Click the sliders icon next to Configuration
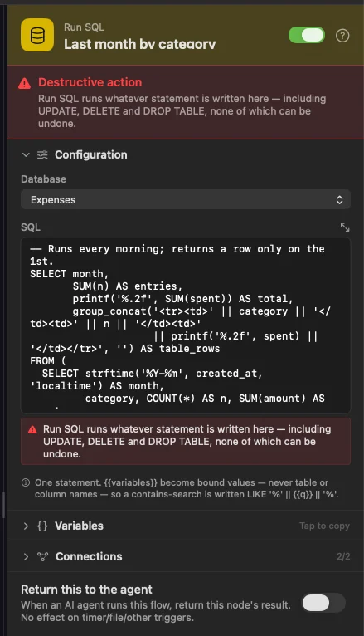The height and width of the screenshot is (636, 364). [x=42, y=154]
